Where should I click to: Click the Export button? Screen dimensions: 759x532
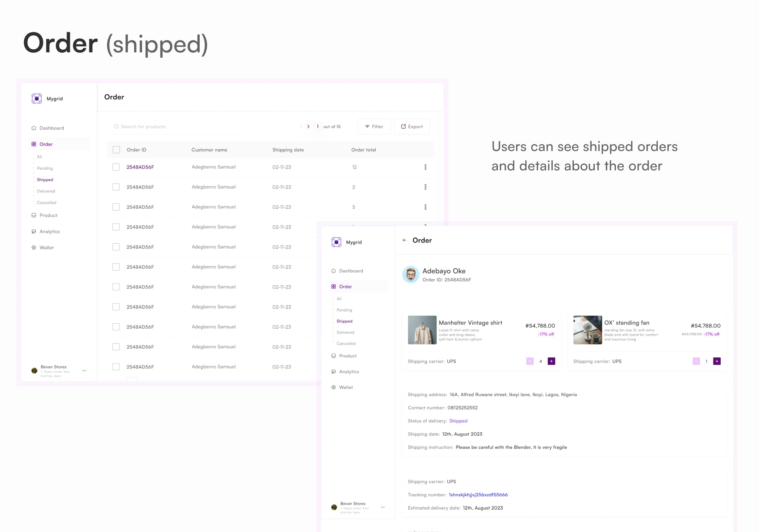click(x=412, y=126)
